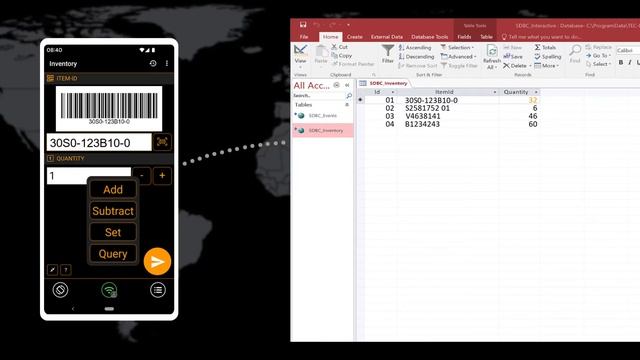Image resolution: width=640 pixels, height=360 pixels.
Task: Open the three-dot overflow menu in Inventory app
Action: tap(167, 63)
